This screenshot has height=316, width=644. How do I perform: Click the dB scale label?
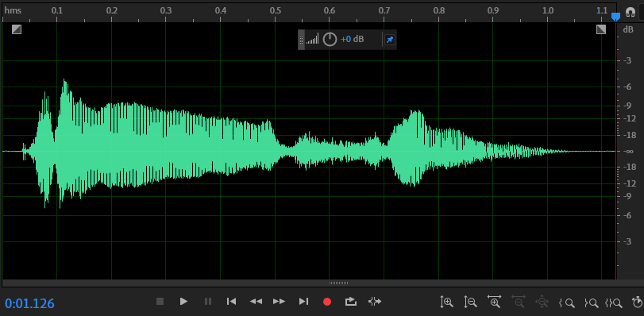pos(628,29)
